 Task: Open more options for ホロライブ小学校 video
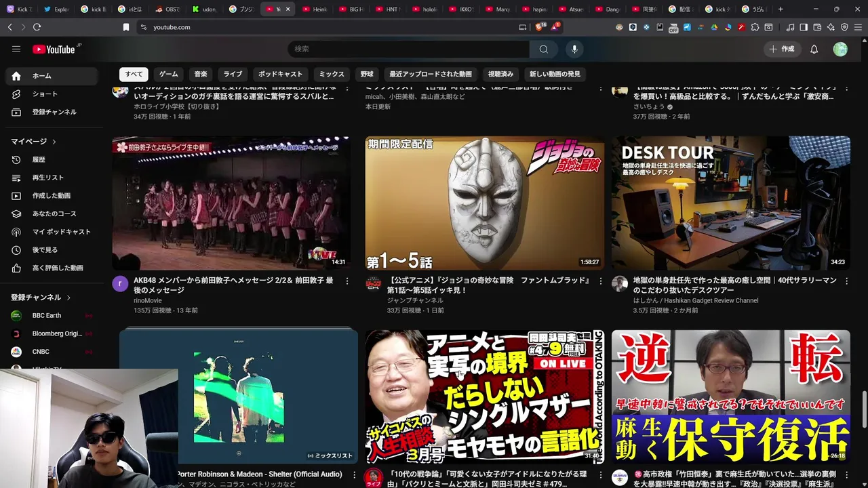[347, 88]
